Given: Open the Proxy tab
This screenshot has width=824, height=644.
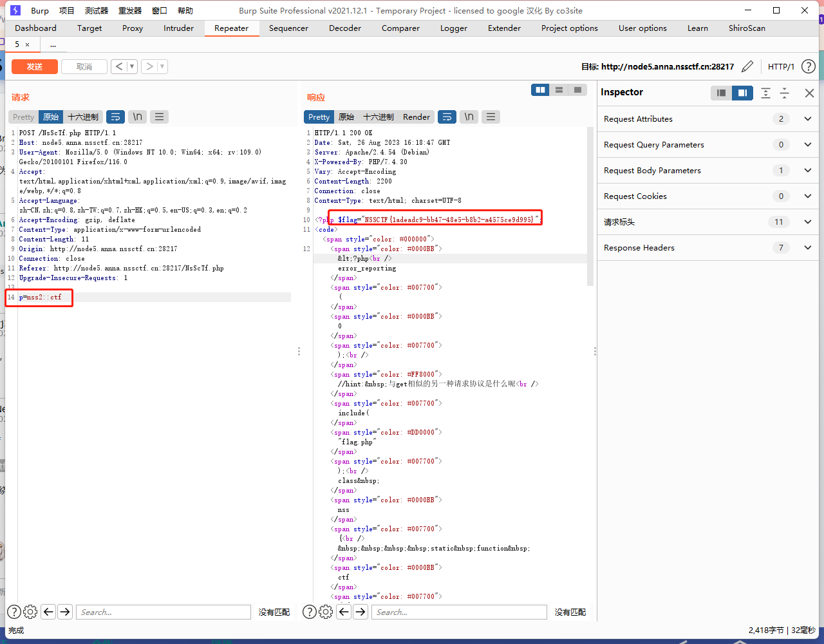Looking at the screenshot, I should point(133,28).
